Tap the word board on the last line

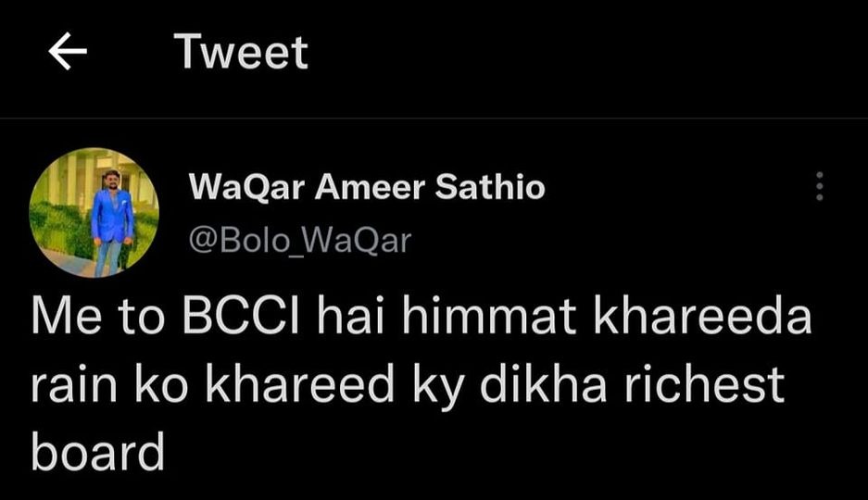(98, 453)
